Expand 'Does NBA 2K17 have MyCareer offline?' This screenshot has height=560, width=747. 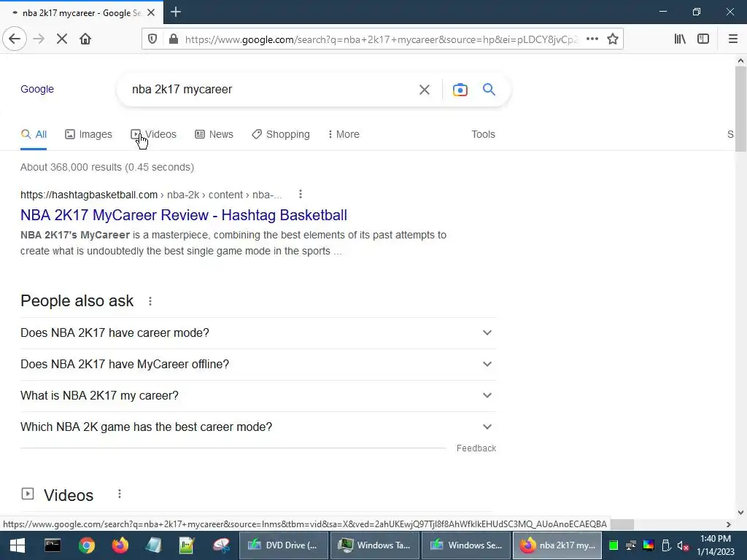[x=258, y=365]
